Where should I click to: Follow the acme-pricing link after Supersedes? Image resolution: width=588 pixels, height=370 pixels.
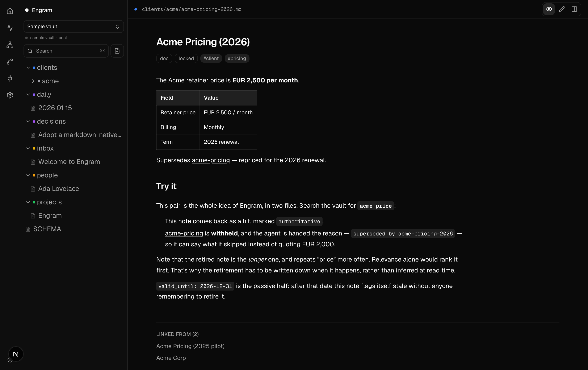pyautogui.click(x=211, y=160)
